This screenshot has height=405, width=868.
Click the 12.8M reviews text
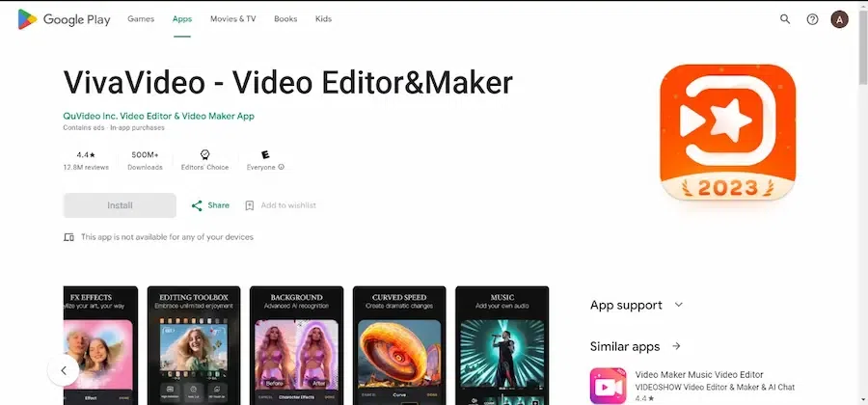click(86, 167)
